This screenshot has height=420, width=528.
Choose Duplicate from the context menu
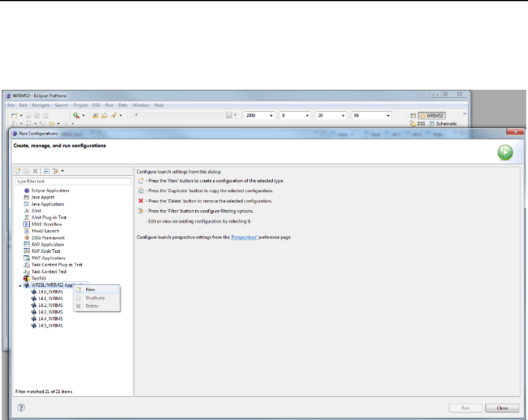97,298
